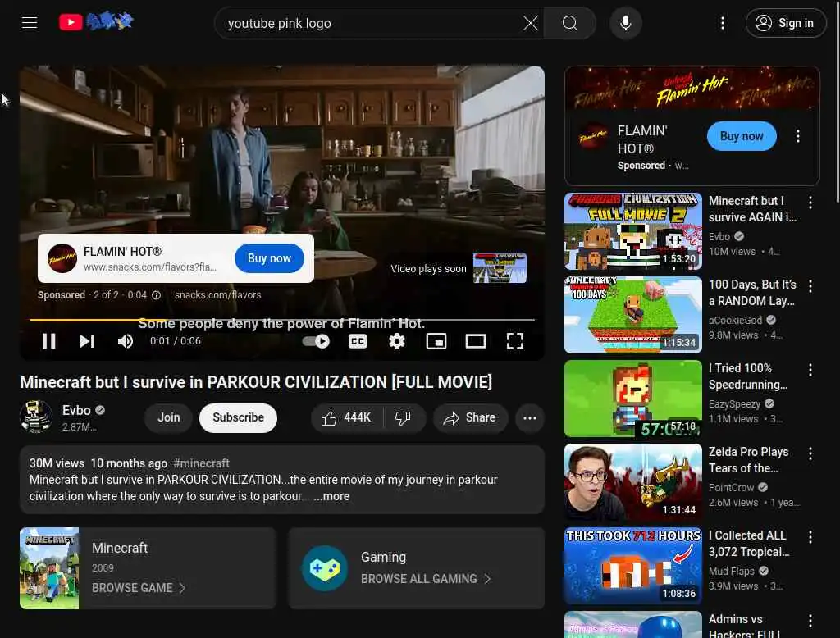The image size is (840, 638).
Task: Subscribe to Evbo channel
Action: (239, 418)
